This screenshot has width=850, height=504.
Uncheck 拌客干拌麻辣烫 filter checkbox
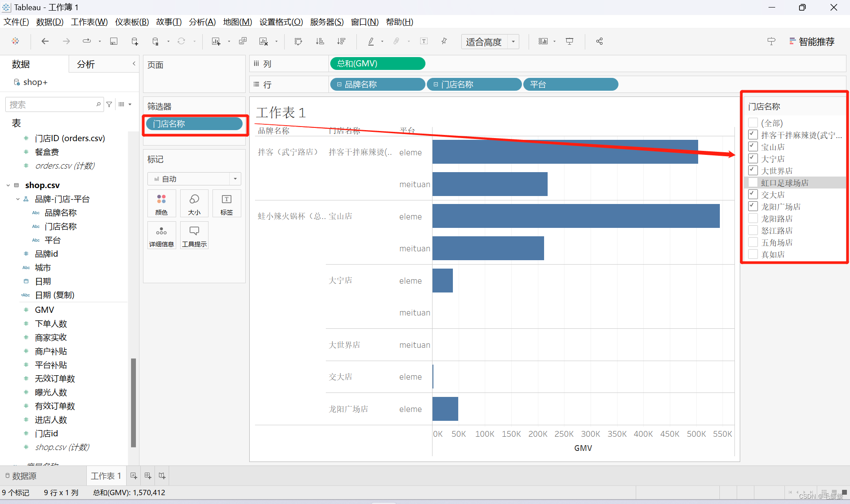(753, 135)
